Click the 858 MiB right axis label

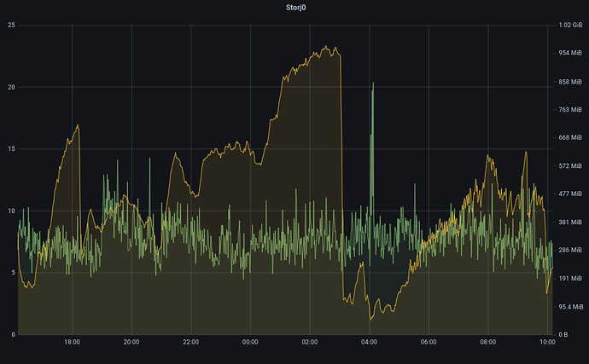coord(570,82)
